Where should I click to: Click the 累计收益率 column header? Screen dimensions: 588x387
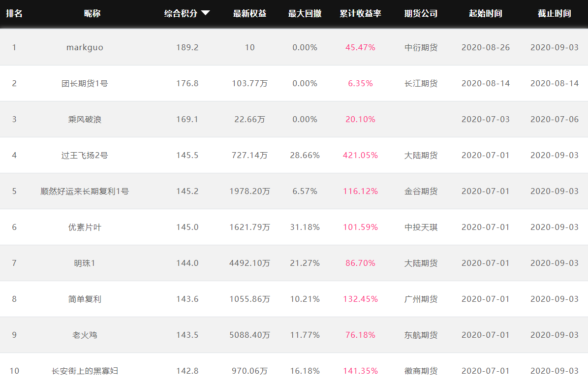pyautogui.click(x=360, y=13)
